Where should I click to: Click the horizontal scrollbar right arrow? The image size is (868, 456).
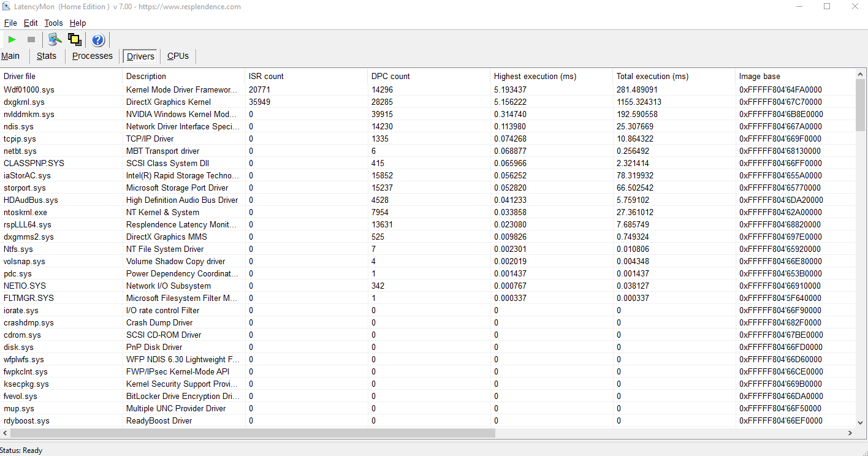[x=850, y=433]
